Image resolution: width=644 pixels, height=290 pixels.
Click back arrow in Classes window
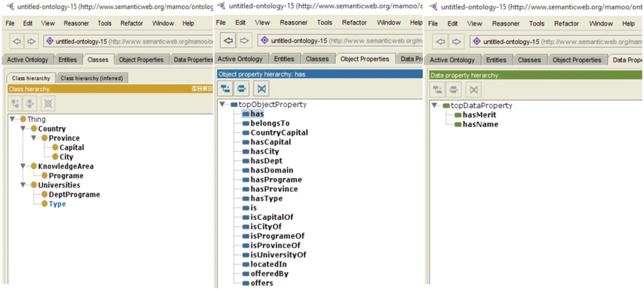coord(17,41)
